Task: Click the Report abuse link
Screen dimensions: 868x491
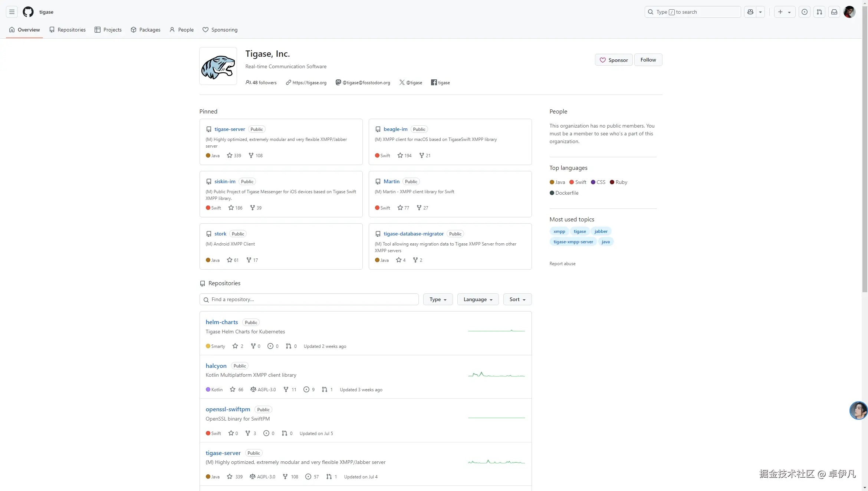Action: click(562, 264)
